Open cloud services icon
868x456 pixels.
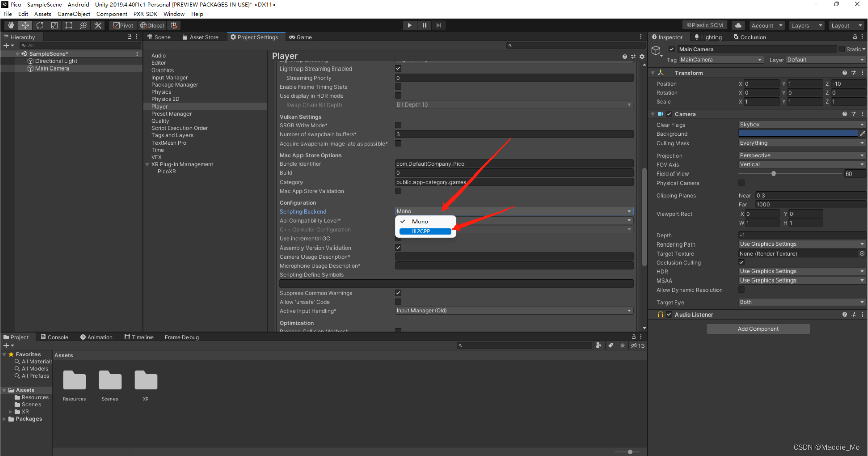(x=738, y=25)
